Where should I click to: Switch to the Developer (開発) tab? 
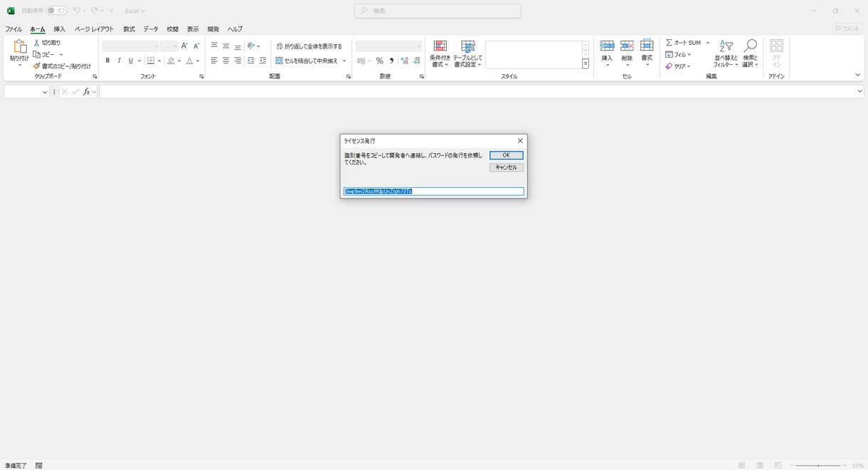click(x=213, y=29)
